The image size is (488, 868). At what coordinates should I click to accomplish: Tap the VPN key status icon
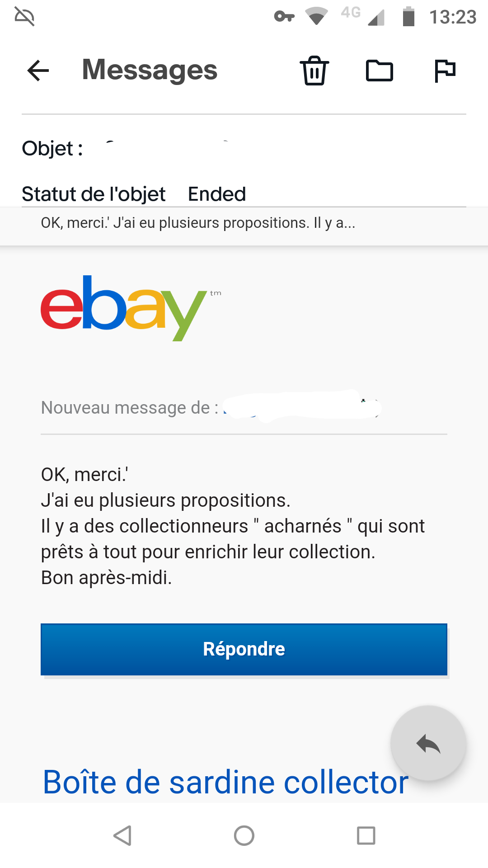[x=284, y=17]
